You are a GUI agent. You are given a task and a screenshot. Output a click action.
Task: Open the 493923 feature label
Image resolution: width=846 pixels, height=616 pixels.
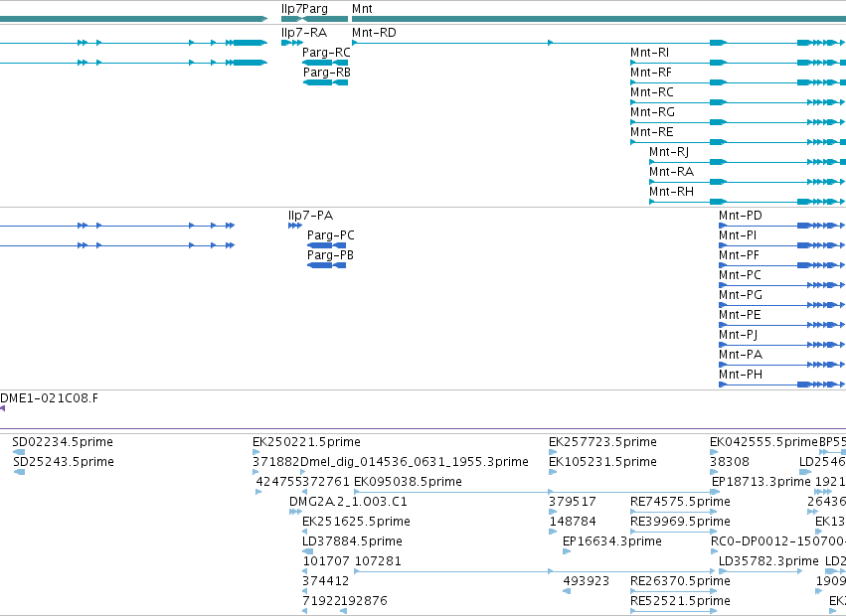coord(586,581)
